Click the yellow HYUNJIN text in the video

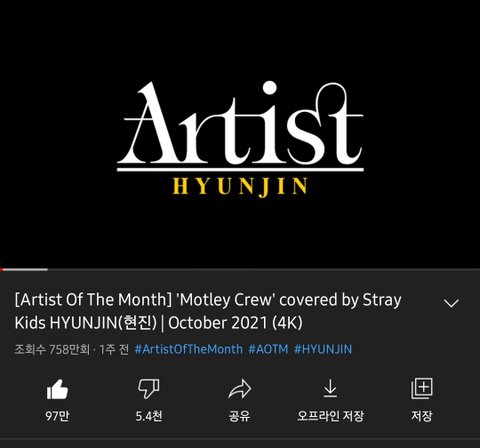click(x=240, y=187)
